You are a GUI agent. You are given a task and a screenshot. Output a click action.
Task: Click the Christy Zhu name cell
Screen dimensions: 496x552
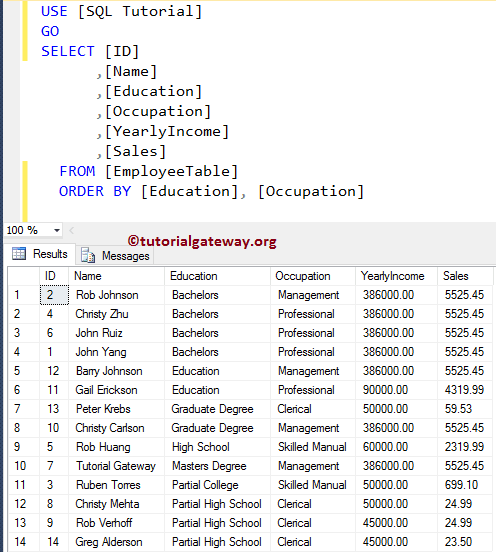pyautogui.click(x=117, y=314)
